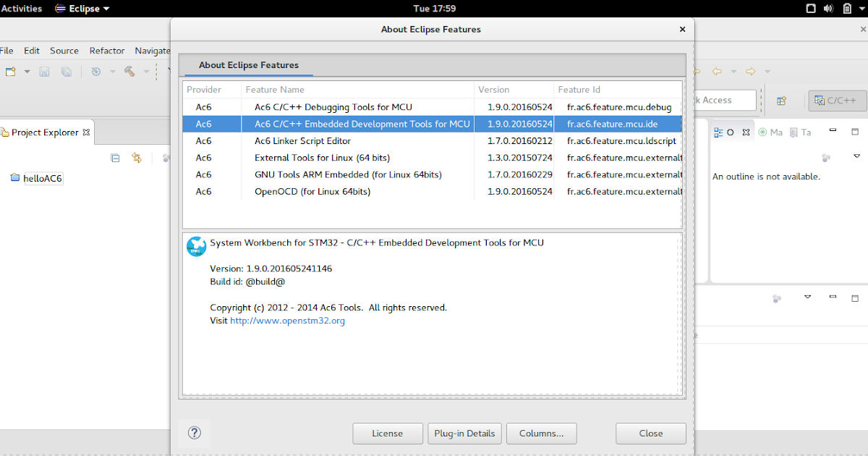Viewport: 868px width, 456px height.
Task: Open the Refactor menu
Action: pos(106,51)
